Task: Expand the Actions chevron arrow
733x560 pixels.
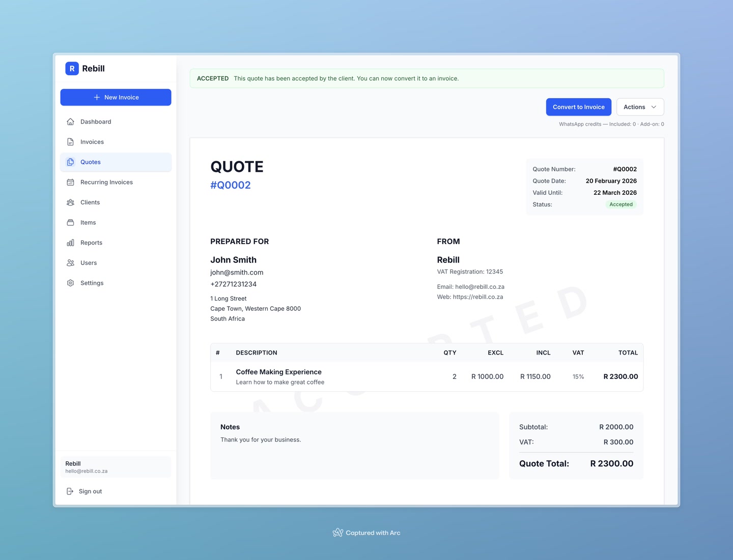Action: (654, 107)
